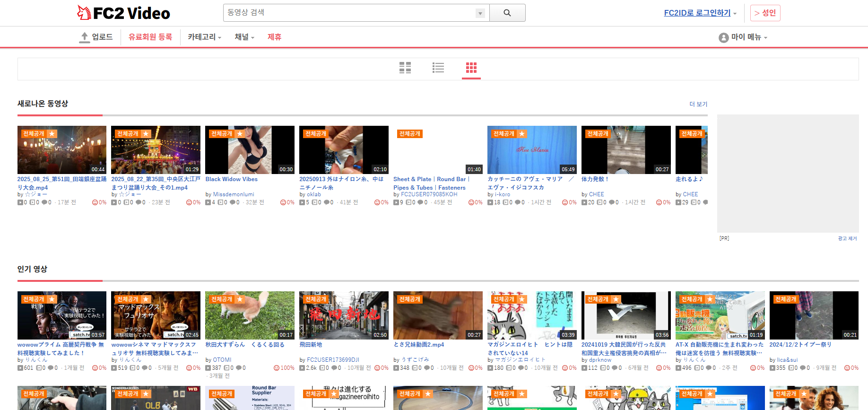
Task: Click star badge on wowowプライム thumbnail
Action: coord(52,299)
